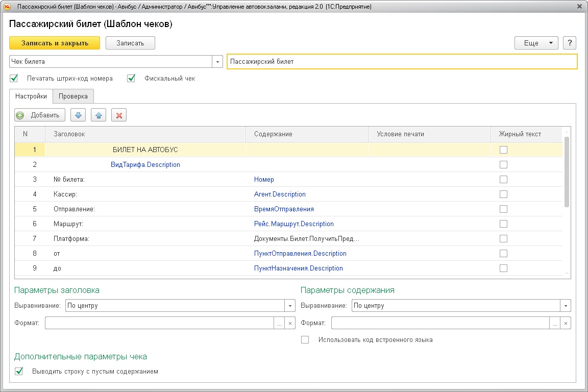The height and width of the screenshot is (392, 588).
Task: Click 'Записать и закрыть' button
Action: pyautogui.click(x=55, y=43)
